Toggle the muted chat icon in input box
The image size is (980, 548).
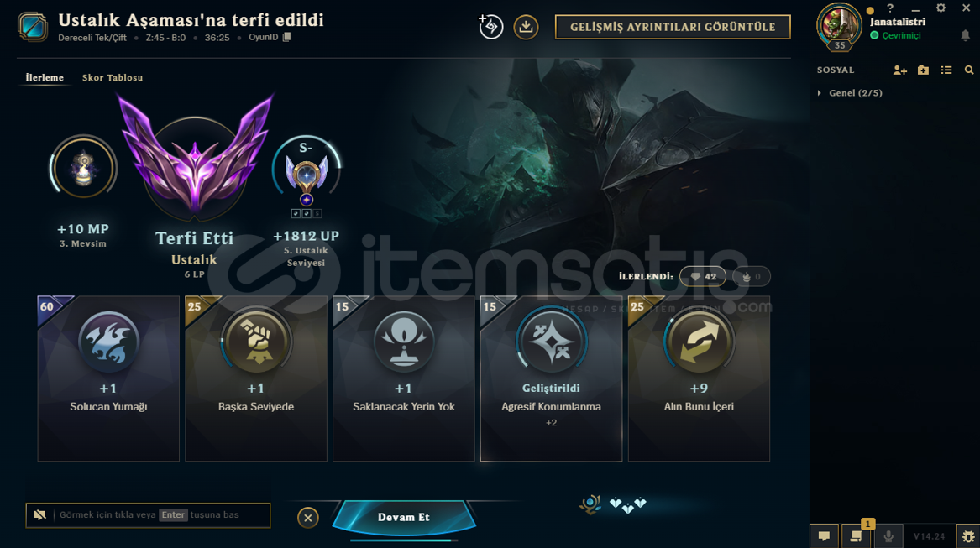click(40, 515)
